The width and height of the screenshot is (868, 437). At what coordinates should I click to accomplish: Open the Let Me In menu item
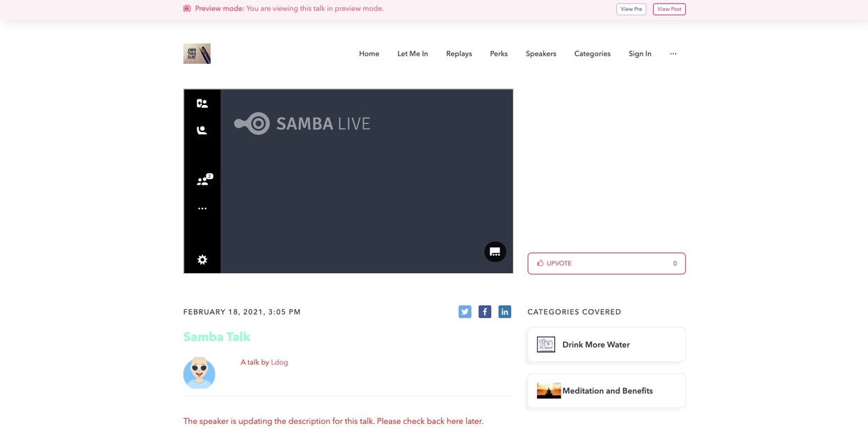coord(412,53)
